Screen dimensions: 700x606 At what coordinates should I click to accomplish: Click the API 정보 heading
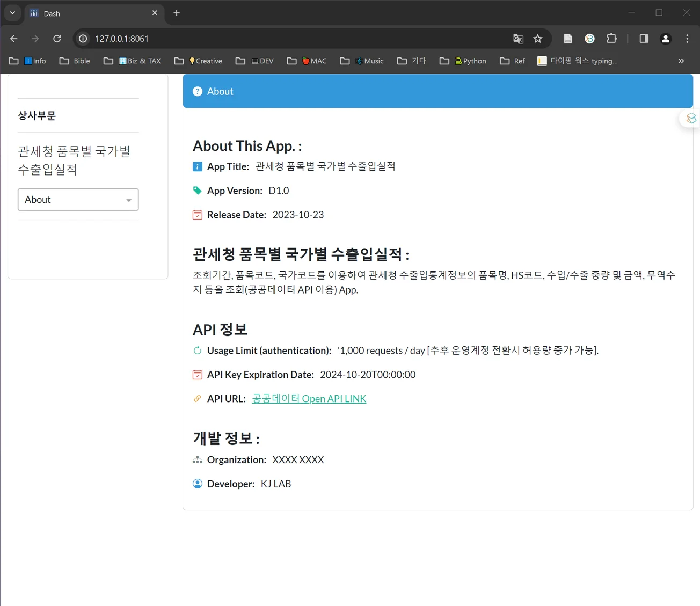click(220, 330)
